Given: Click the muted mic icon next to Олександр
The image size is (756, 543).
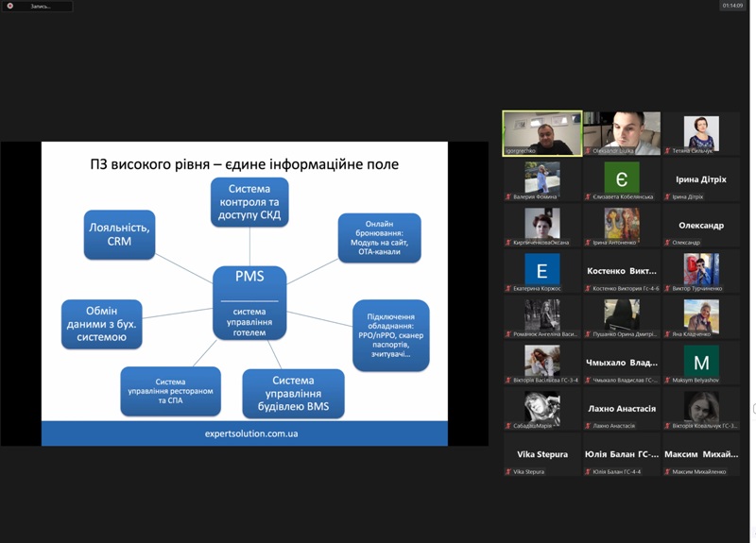Looking at the screenshot, I should click(667, 243).
